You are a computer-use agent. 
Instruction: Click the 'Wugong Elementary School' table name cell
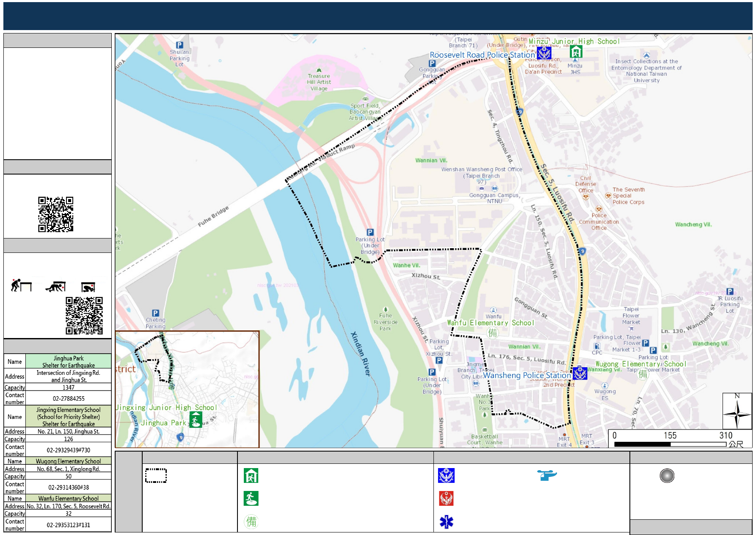pyautogui.click(x=69, y=461)
